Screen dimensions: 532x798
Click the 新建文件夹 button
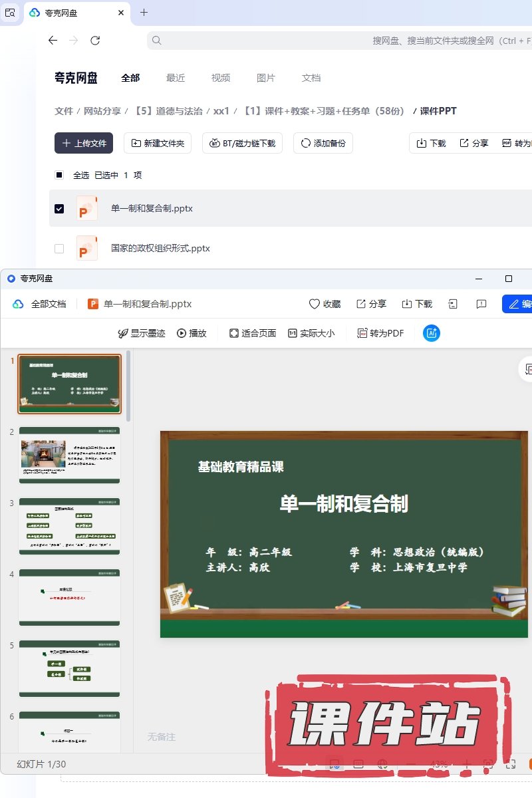coord(158,143)
